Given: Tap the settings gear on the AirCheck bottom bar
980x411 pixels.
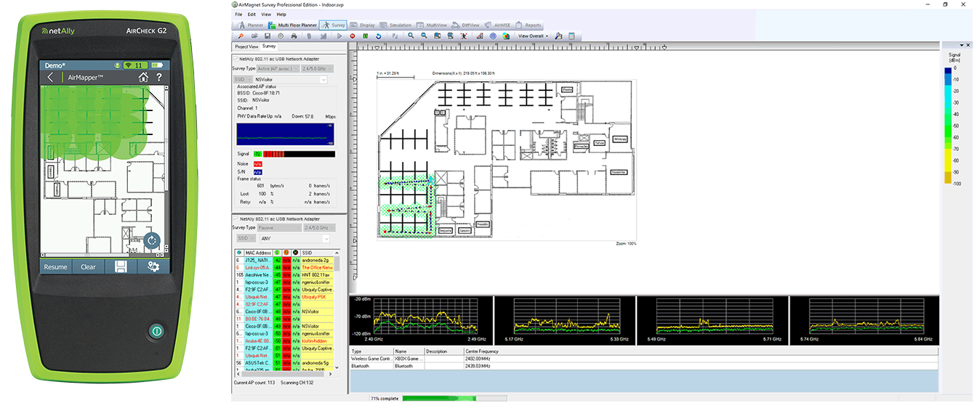Looking at the screenshot, I should pos(153,266).
